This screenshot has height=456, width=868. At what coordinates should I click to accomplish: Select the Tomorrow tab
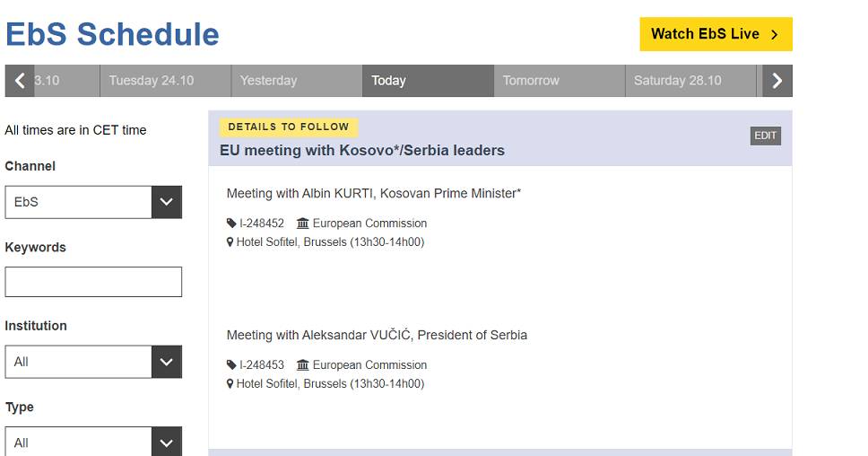(x=559, y=81)
